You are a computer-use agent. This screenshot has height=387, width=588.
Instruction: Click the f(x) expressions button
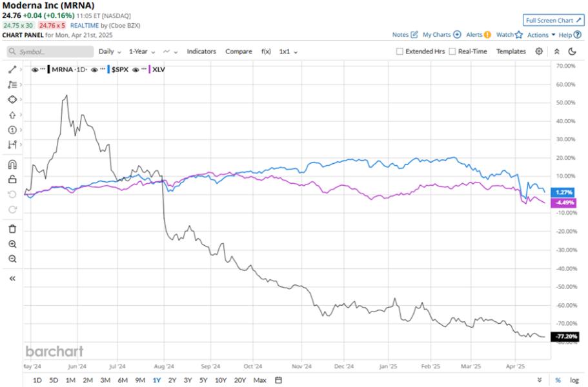click(266, 52)
